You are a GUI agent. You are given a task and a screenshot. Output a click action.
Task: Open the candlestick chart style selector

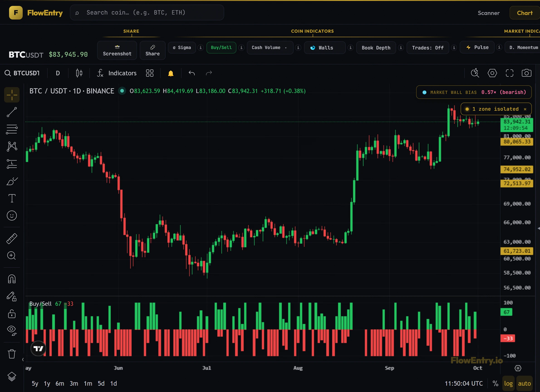[x=79, y=73]
